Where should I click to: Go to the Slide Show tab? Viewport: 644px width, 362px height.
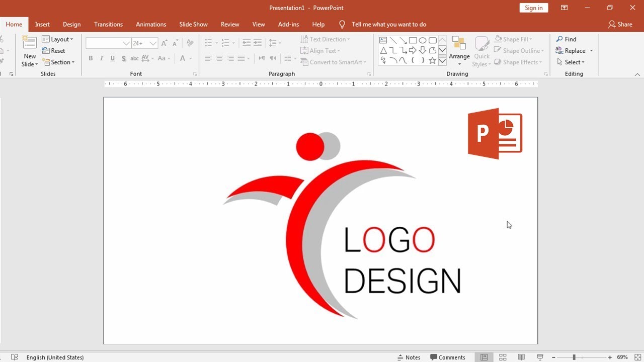(193, 24)
